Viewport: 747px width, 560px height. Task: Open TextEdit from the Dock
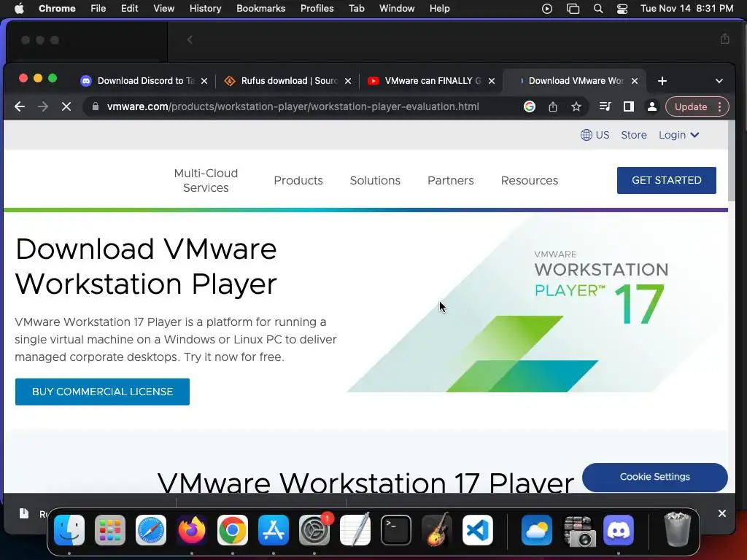(355, 530)
